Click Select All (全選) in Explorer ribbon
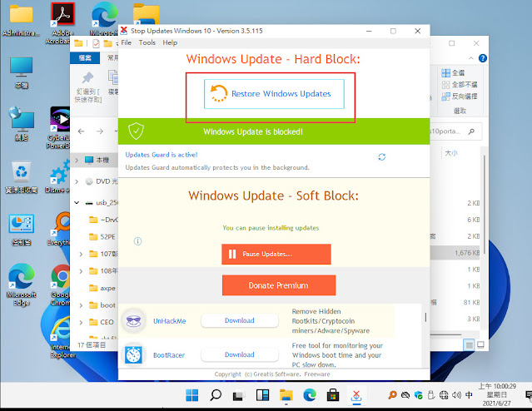Image resolution: width=532 pixels, height=411 pixels. [453, 72]
